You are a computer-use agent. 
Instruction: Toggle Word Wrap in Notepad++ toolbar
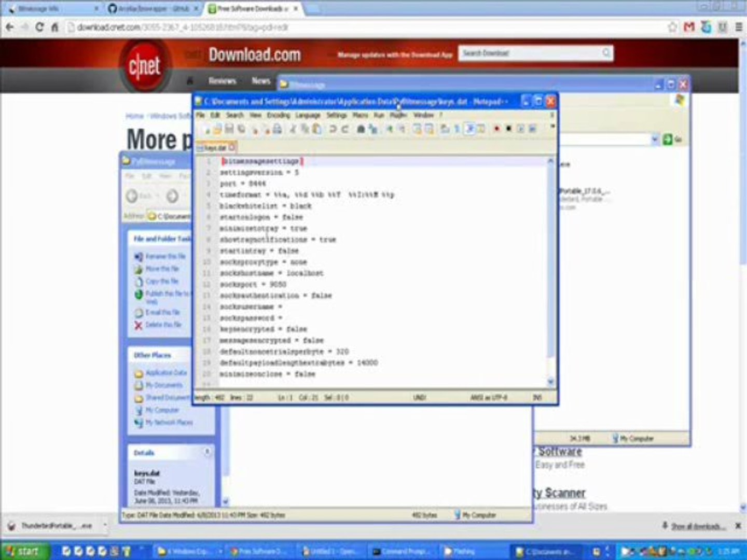tap(444, 129)
